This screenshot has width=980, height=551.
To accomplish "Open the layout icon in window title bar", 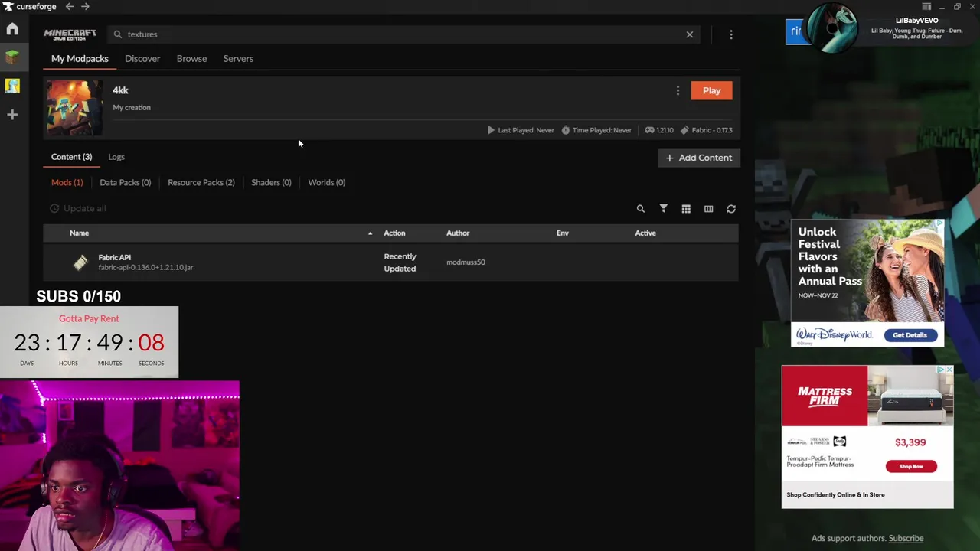I will coord(926,6).
